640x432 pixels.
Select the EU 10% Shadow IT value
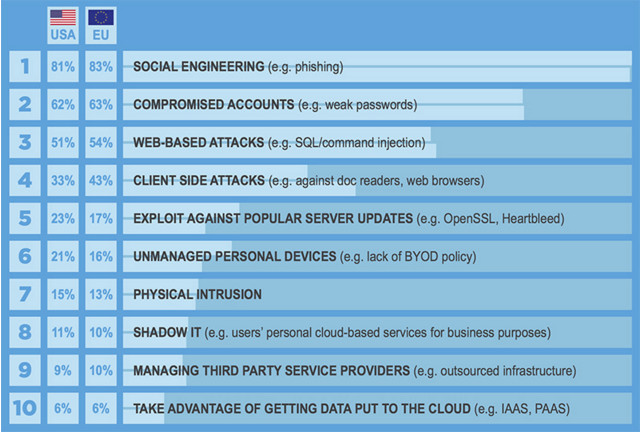[x=101, y=332]
